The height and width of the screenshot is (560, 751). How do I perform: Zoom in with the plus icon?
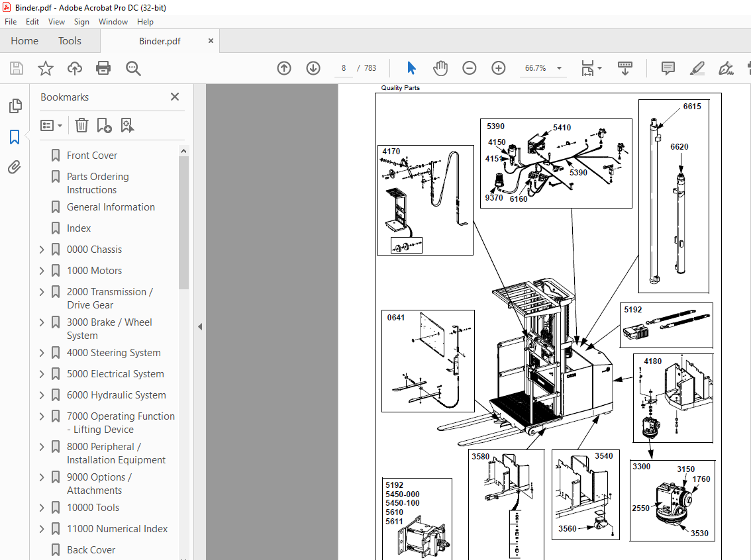pyautogui.click(x=499, y=68)
